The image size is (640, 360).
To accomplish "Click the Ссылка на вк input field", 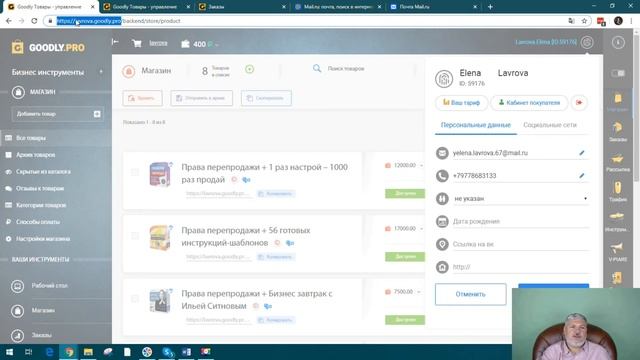I will point(521,244).
